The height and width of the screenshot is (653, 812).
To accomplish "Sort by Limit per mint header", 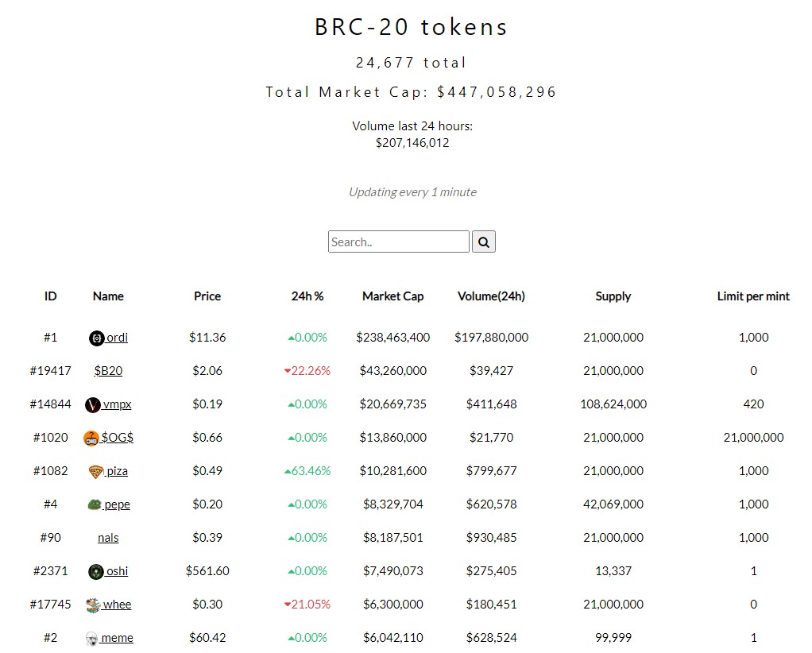I will tap(753, 296).
